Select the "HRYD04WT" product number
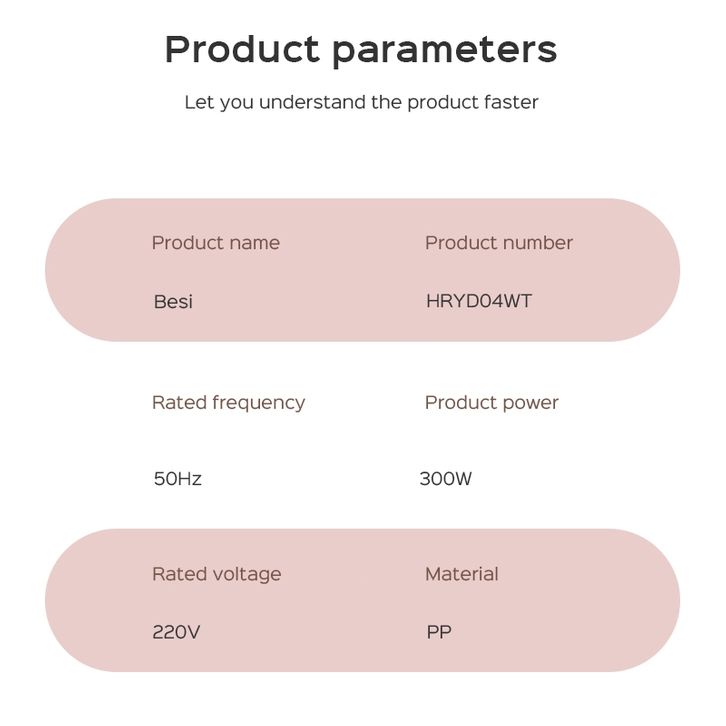 coord(479,301)
